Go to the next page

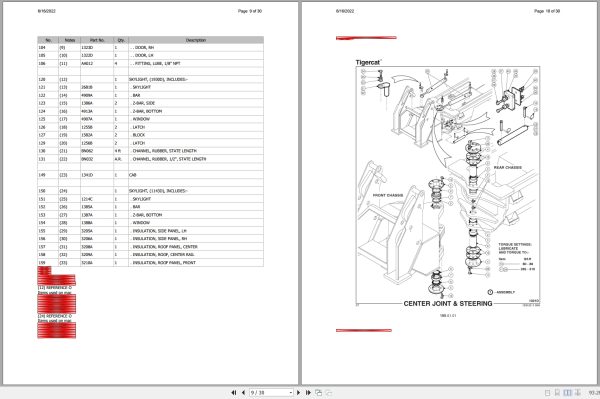[298, 392]
